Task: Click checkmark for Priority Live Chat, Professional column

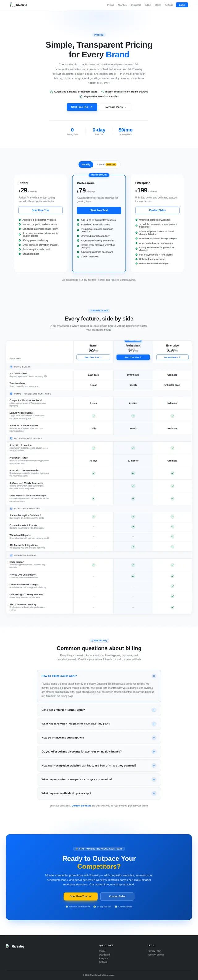Action: (133, 576)
